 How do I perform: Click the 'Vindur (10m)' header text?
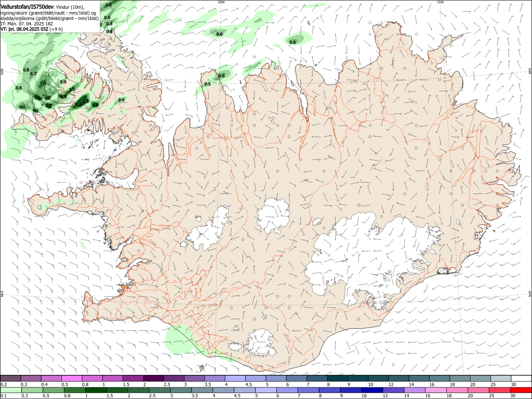(70, 7)
